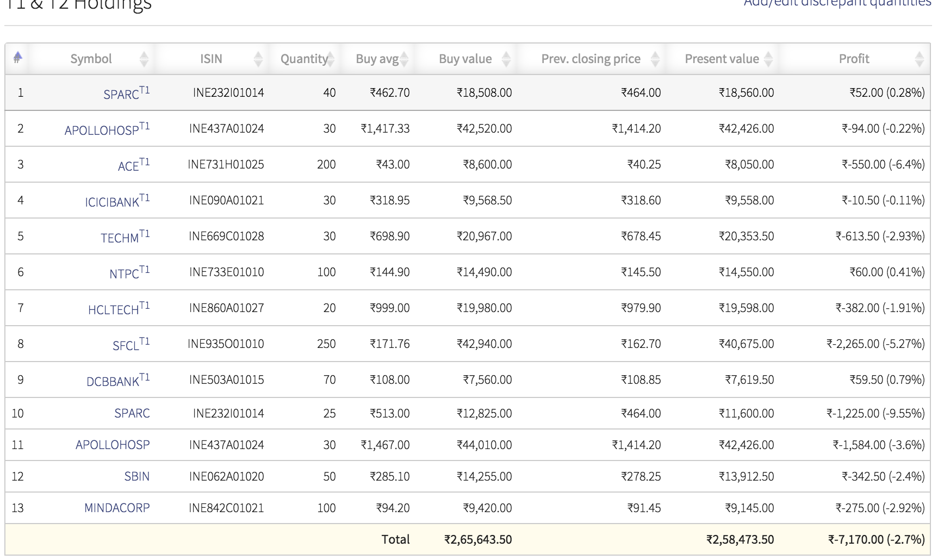Screen dimensions: 944x560
Task: Click buy avg ₹513.00 cell
Action: 390,413
